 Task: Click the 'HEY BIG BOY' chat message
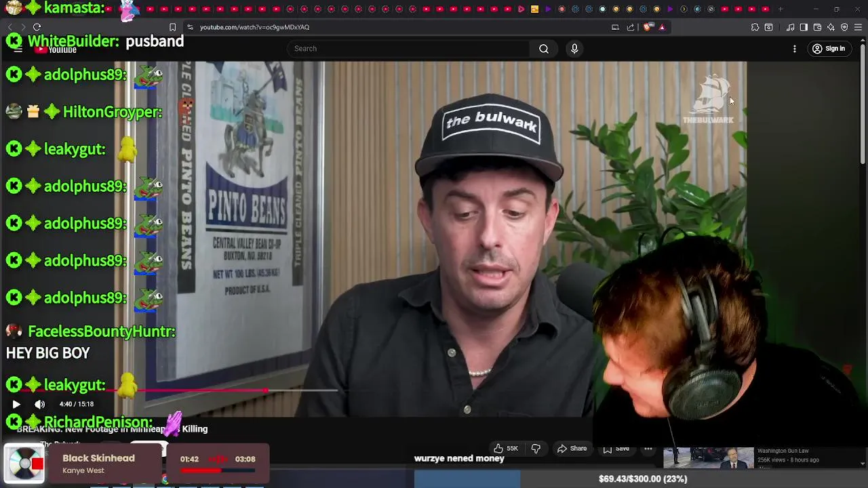tap(47, 353)
